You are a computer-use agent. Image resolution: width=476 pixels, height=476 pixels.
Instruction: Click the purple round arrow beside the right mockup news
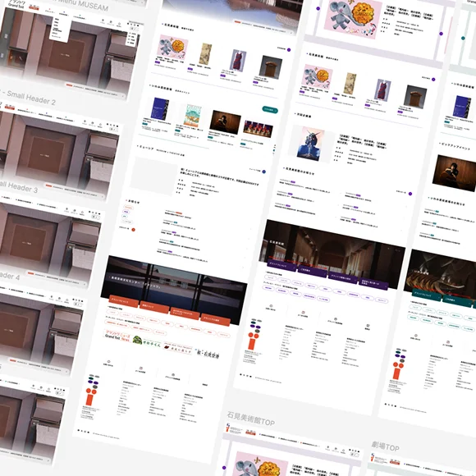[410, 194]
